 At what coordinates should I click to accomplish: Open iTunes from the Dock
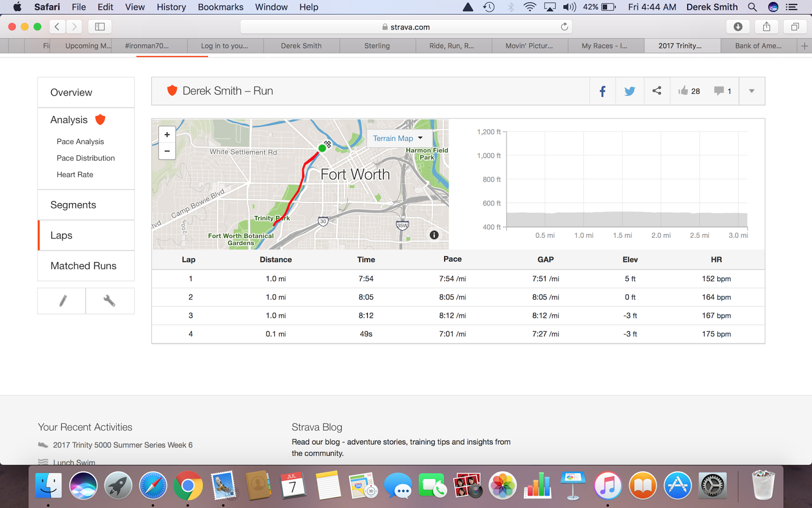[607, 486]
